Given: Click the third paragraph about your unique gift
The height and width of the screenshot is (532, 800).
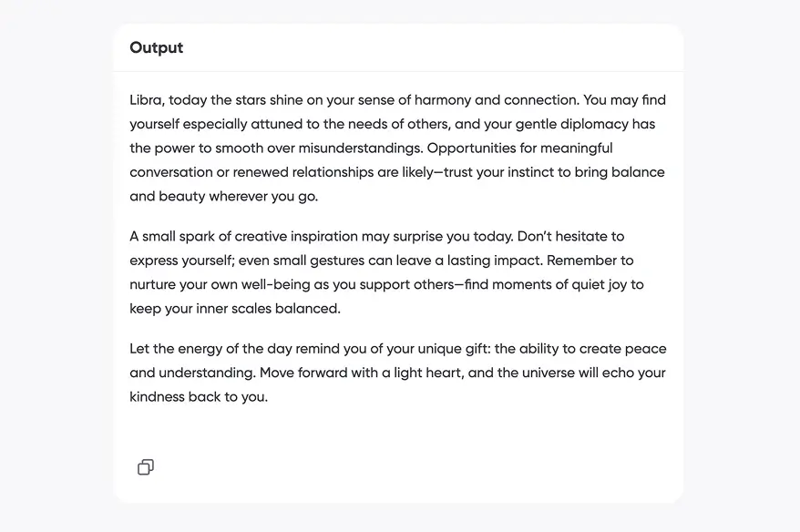Looking at the screenshot, I should click(x=397, y=373).
